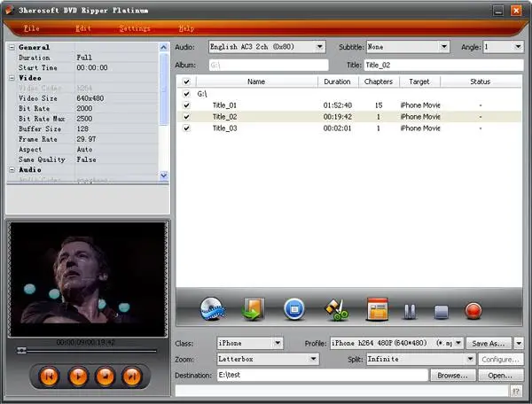The height and width of the screenshot is (404, 532).
Task: Click the help icon beside the status bar
Action: pos(516,392)
